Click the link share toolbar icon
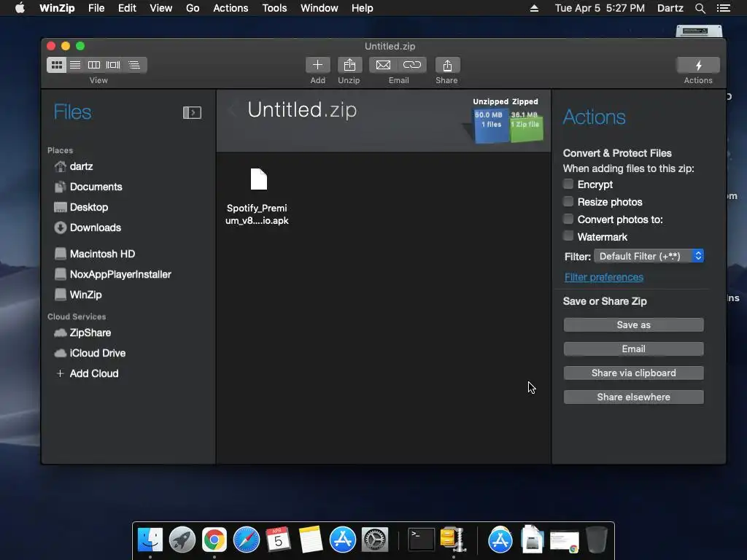This screenshot has width=747, height=560. (x=412, y=65)
